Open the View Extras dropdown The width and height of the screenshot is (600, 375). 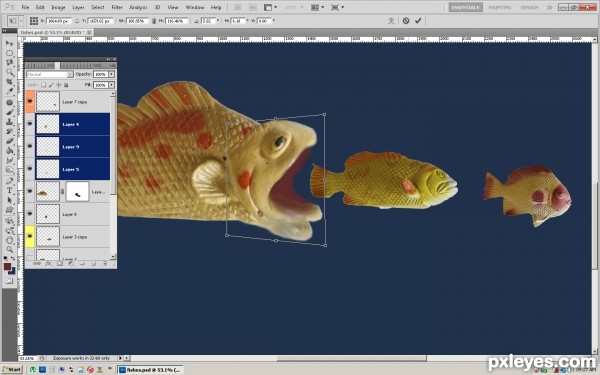[x=270, y=7]
